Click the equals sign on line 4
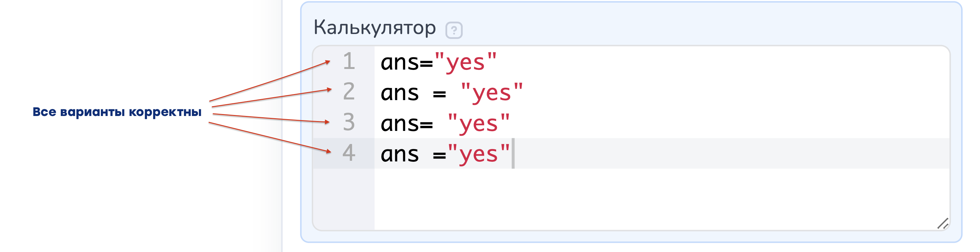The image size is (980, 252). (440, 155)
